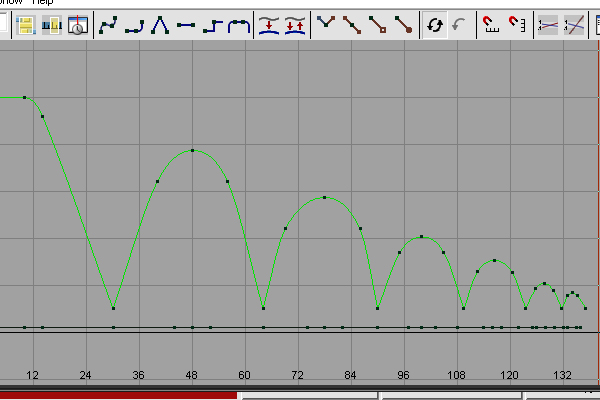Click the frame 12 label on time ruler
This screenshot has width=600, height=400.
click(33, 375)
